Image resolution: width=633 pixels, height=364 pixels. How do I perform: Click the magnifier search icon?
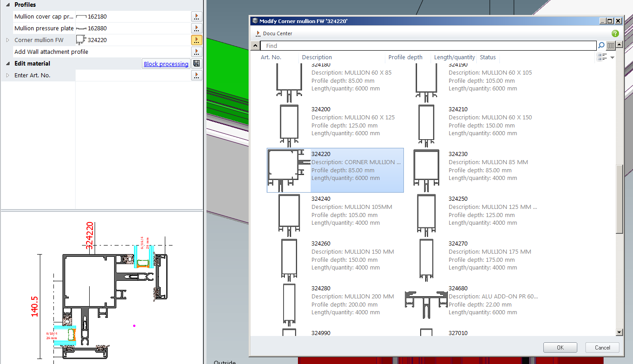(601, 46)
